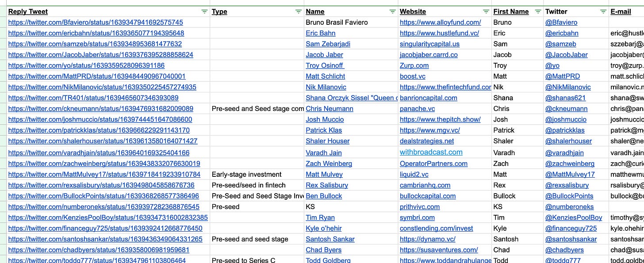Select the 'Pre-seed and seed stage' cell
Viewport: 644px width, 263px height.
point(257,239)
